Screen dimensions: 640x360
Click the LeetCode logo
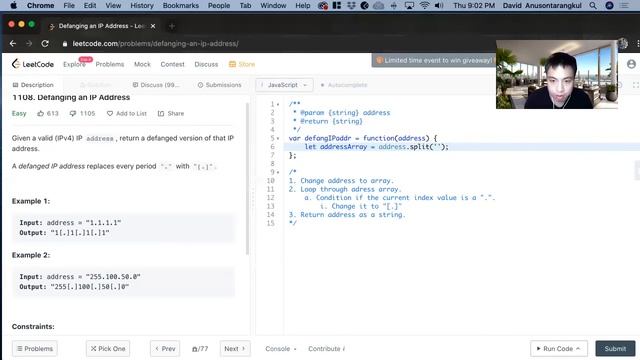point(33,64)
